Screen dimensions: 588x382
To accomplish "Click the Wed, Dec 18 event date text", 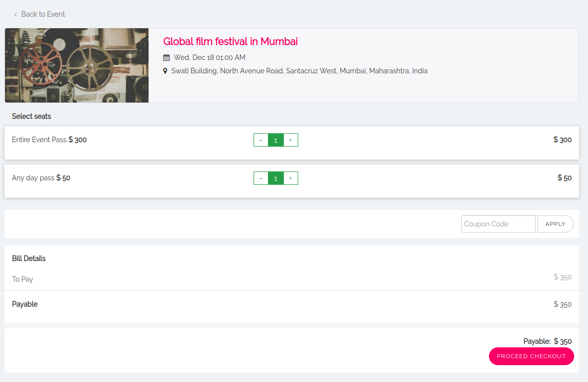I will [210, 57].
